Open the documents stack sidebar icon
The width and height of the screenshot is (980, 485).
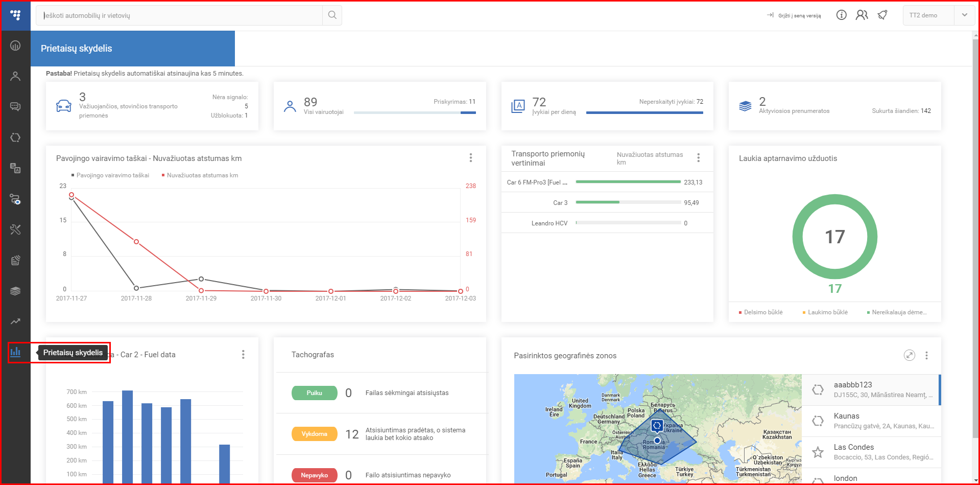15,260
